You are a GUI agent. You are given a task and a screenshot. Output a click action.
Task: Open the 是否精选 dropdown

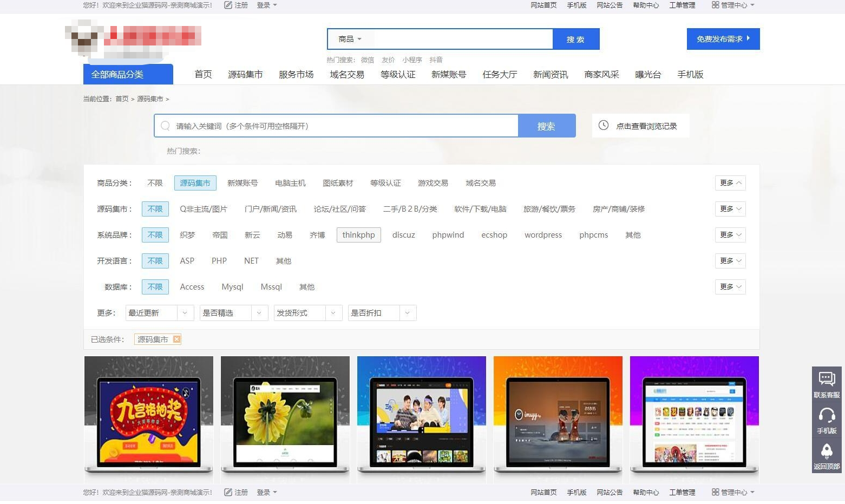[x=234, y=313]
